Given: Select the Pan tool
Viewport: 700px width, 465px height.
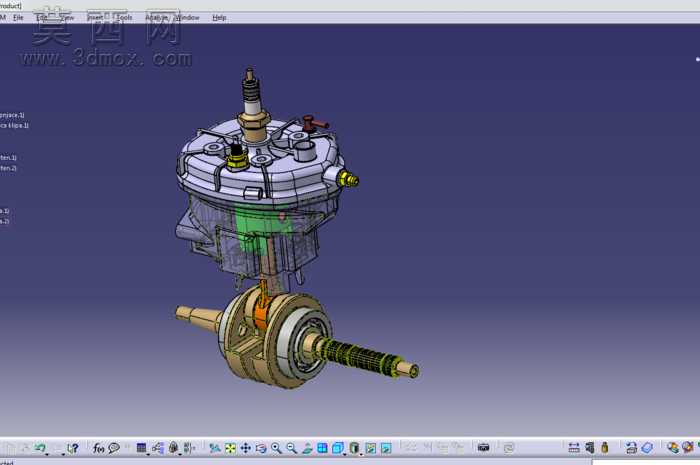Looking at the screenshot, I should 246,448.
